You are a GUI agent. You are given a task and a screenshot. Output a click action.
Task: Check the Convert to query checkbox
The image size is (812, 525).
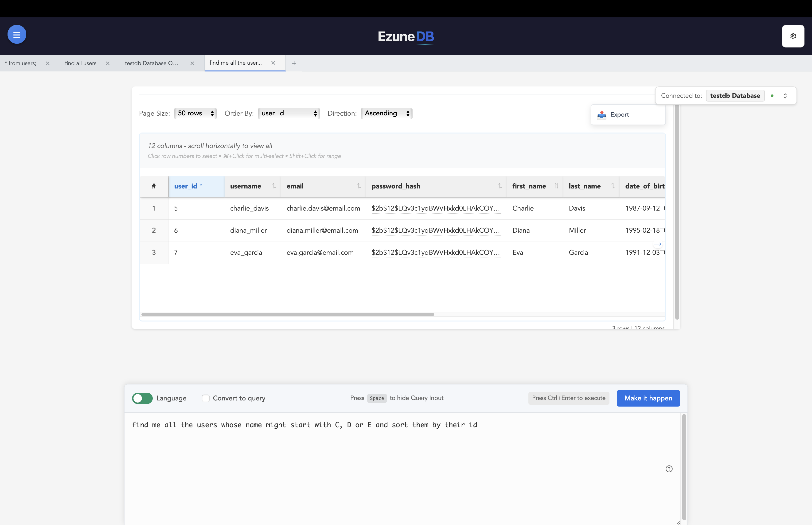coord(206,398)
